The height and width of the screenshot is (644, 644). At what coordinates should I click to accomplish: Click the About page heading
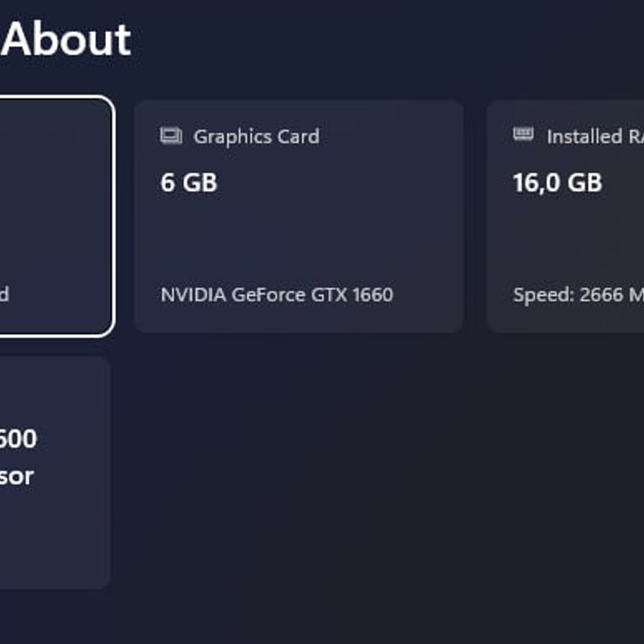pyautogui.click(x=65, y=40)
